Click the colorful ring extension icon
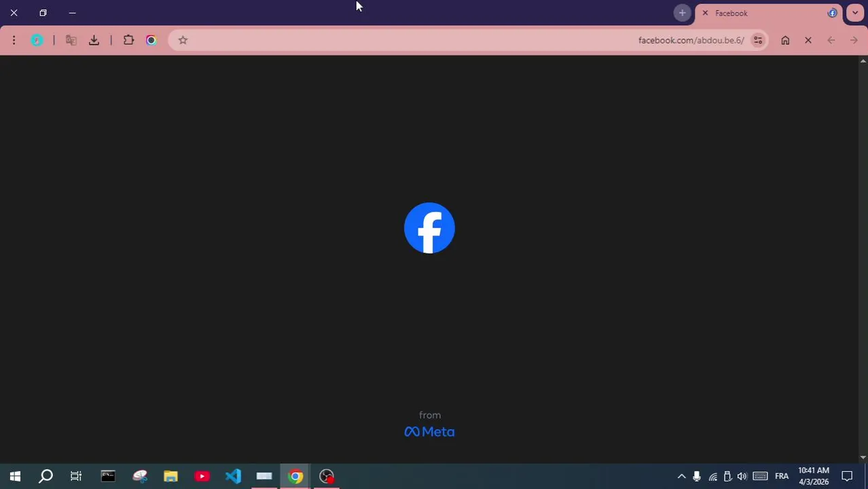The width and height of the screenshot is (868, 489). click(x=151, y=40)
